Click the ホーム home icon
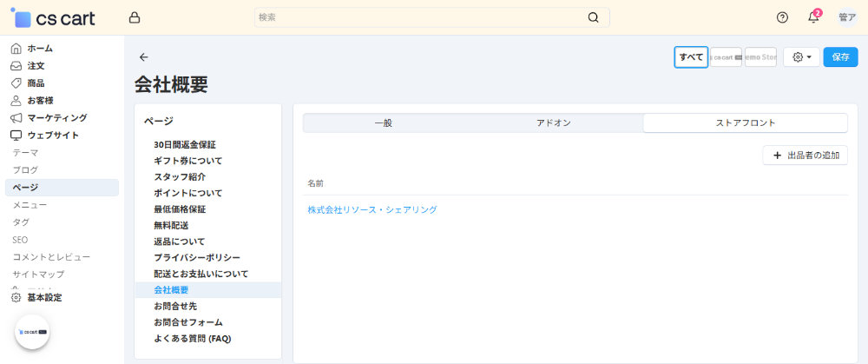 [16, 48]
